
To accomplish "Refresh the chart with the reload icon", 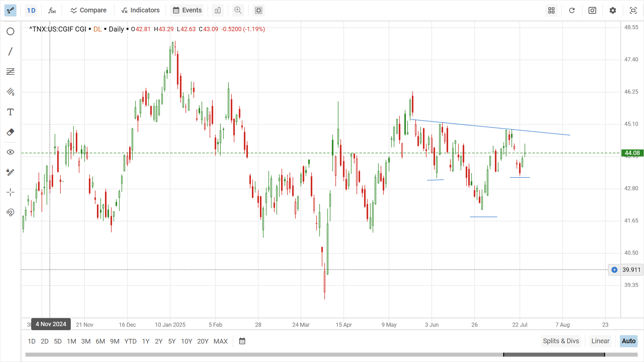I will 572,10.
